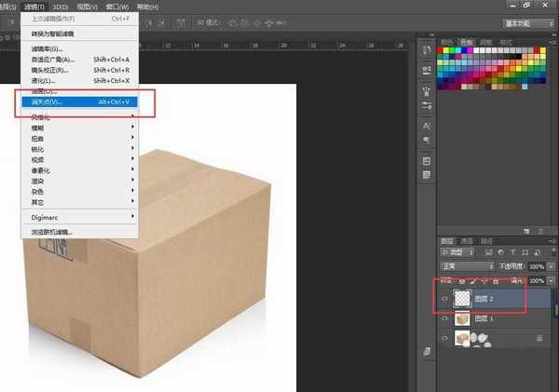Switch to the 通道 tab
This screenshot has height=392, width=559.
pos(467,240)
